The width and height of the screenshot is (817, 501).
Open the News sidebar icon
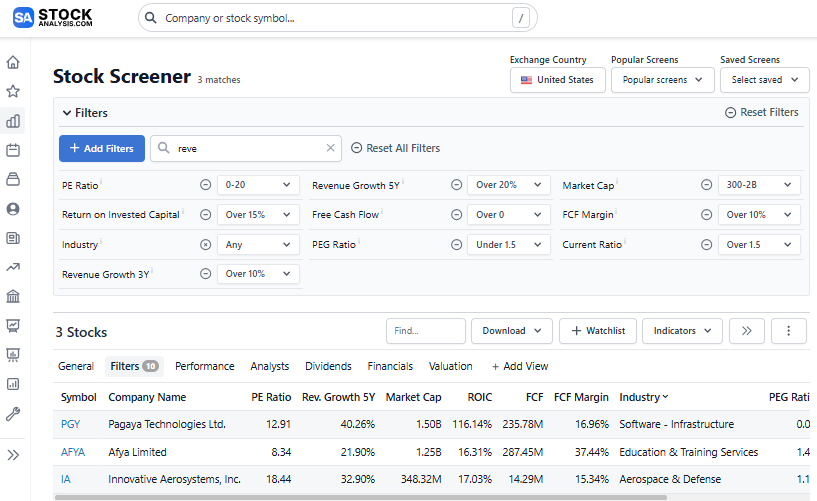13,238
